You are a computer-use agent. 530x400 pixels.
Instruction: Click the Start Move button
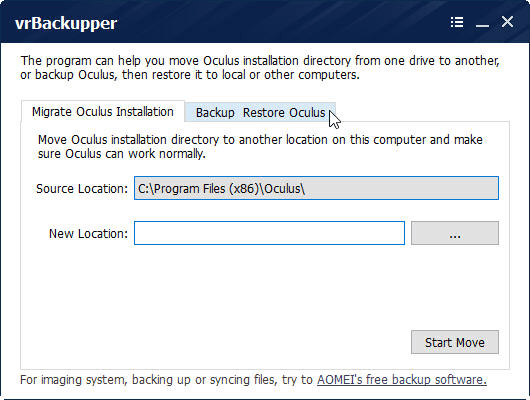[455, 342]
